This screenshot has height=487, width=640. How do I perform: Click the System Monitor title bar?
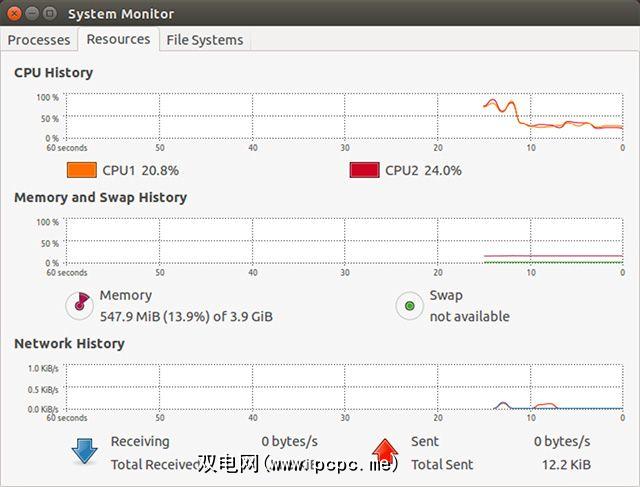300,13
